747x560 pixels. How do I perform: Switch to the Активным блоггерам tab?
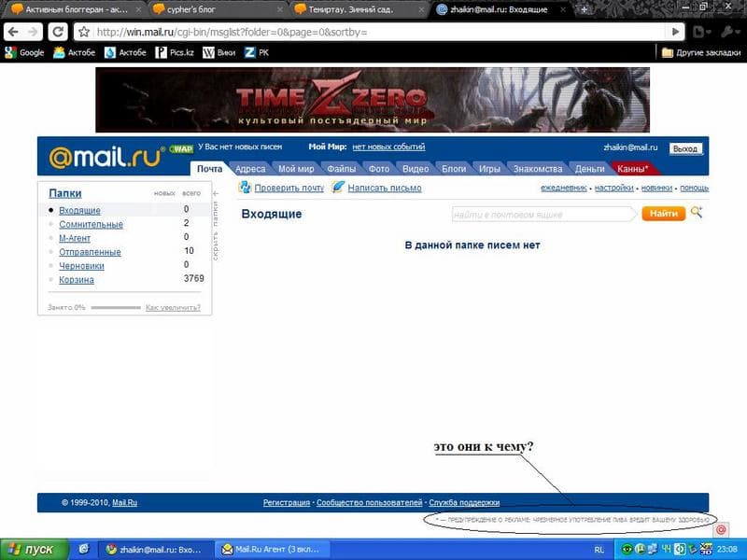(x=76, y=9)
